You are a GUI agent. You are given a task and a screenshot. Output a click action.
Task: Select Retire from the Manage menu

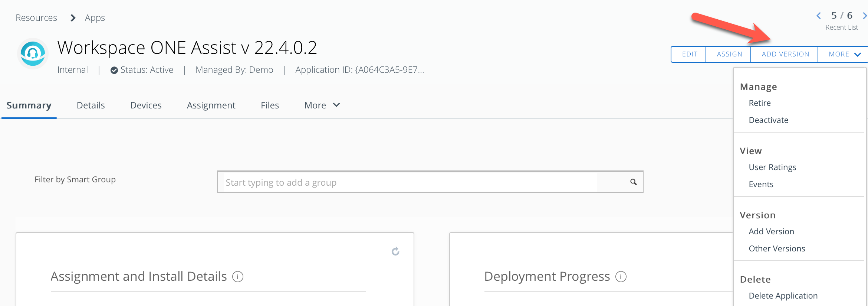760,103
